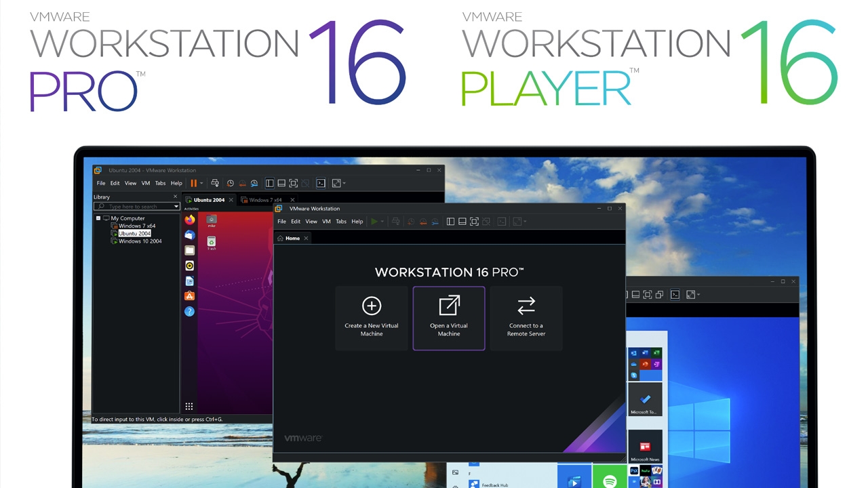This screenshot has width=868, height=488.
Task: Open Tabs menu in Ubuntu 2004 window
Action: point(161,183)
